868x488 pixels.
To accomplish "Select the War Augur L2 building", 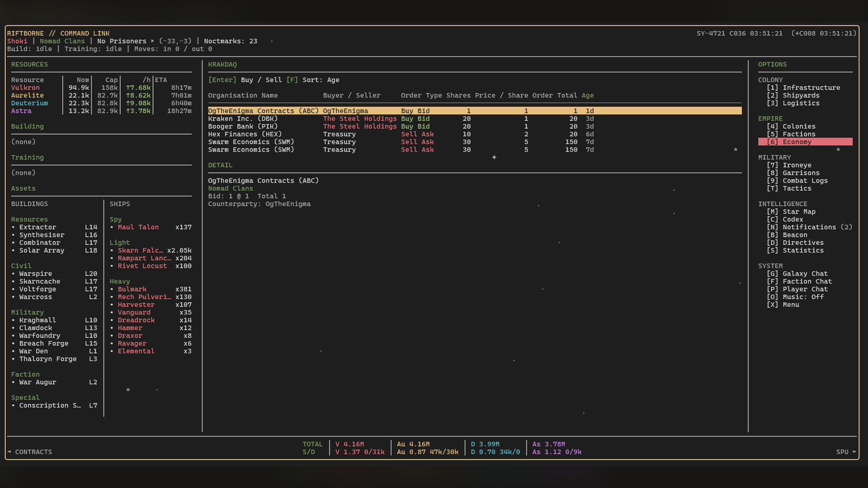I will (54, 382).
